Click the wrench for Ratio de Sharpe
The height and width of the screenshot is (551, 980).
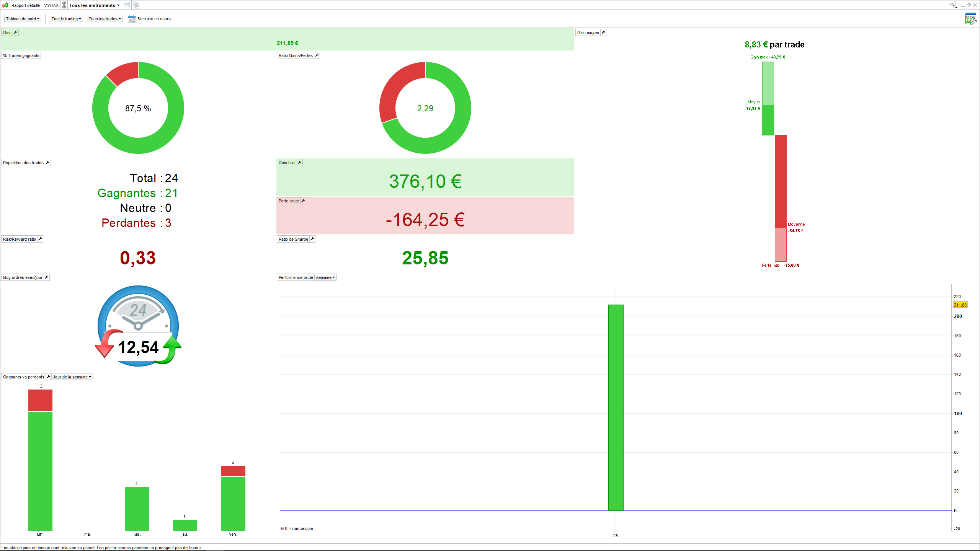tap(312, 239)
